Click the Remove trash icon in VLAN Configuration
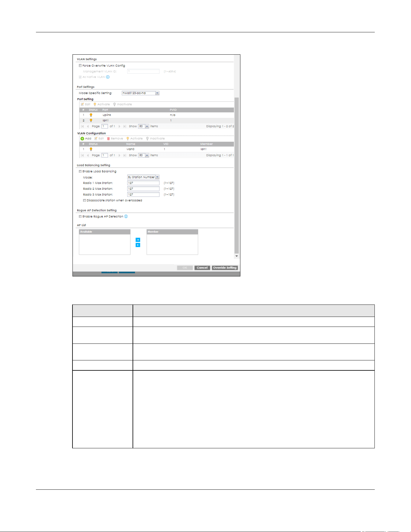411x532 pixels. (108, 139)
